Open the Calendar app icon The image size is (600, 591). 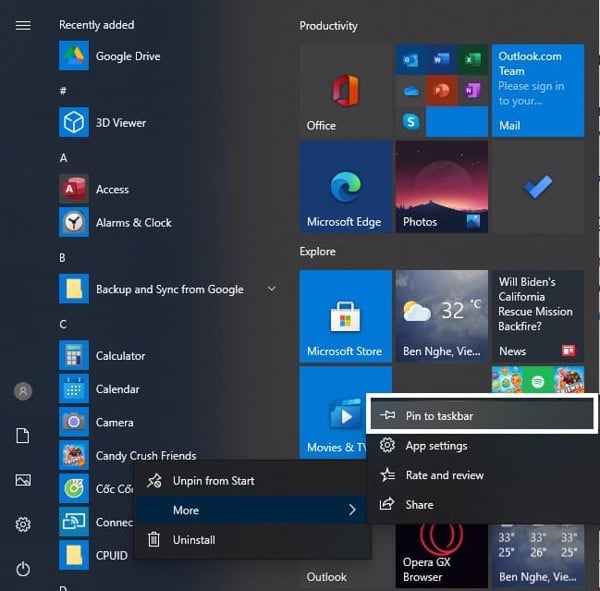(74, 389)
